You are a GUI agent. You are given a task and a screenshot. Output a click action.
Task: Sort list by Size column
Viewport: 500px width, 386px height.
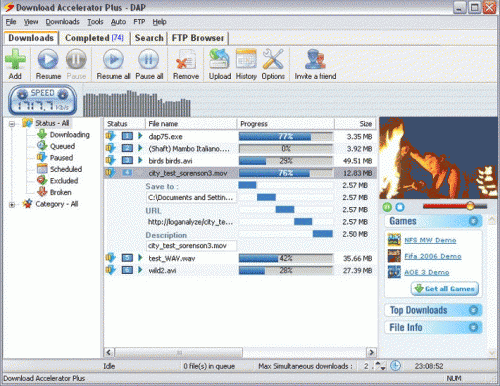pyautogui.click(x=355, y=124)
